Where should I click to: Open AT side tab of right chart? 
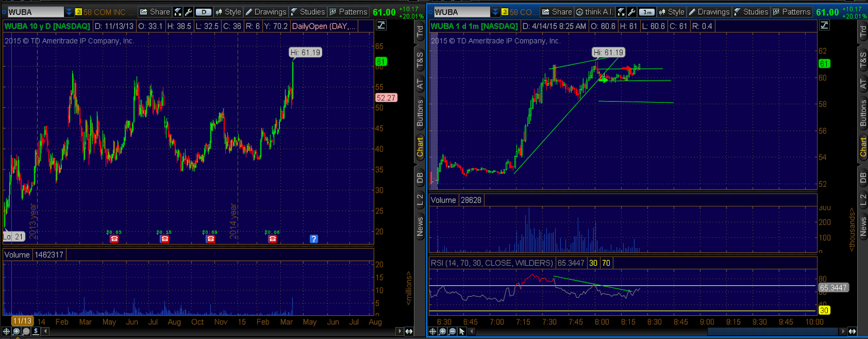click(x=863, y=84)
